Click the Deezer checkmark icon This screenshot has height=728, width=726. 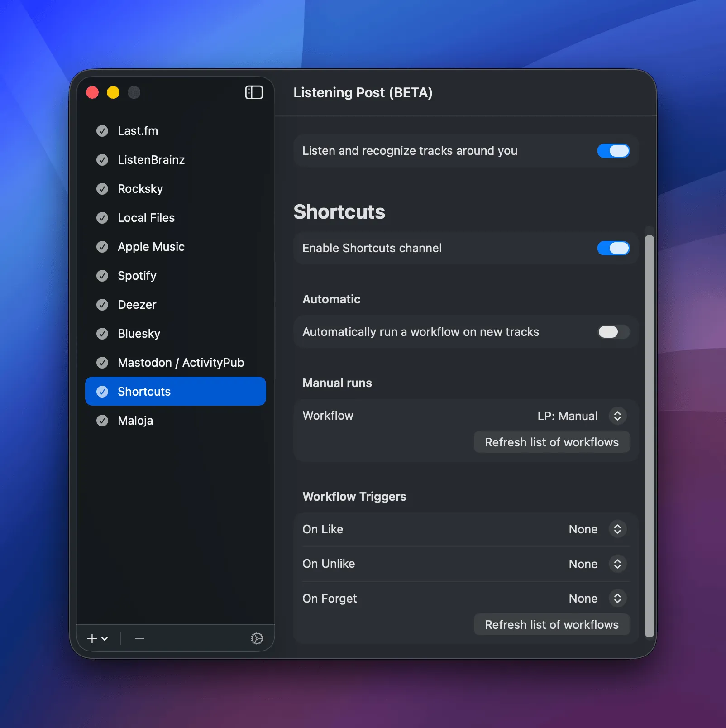(x=102, y=305)
